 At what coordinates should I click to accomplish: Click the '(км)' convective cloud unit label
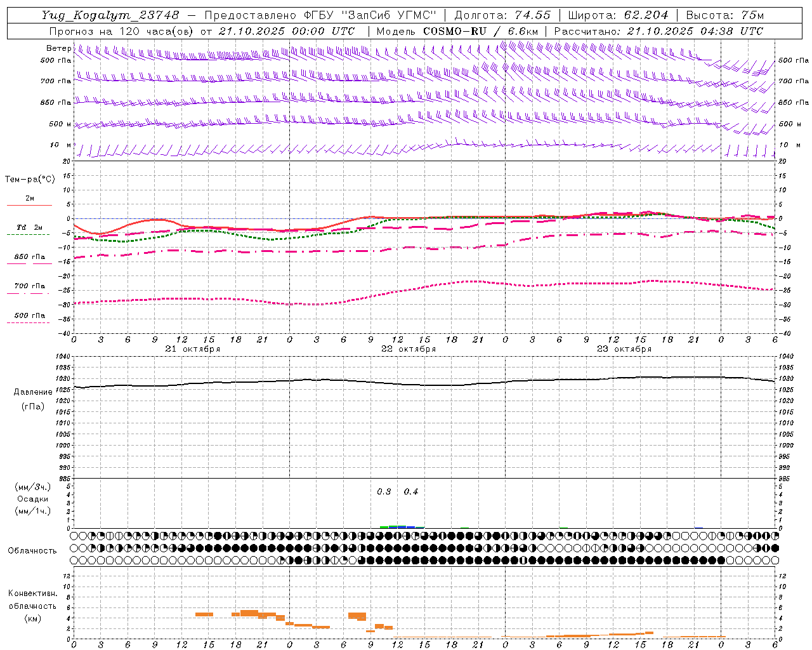[33, 618]
